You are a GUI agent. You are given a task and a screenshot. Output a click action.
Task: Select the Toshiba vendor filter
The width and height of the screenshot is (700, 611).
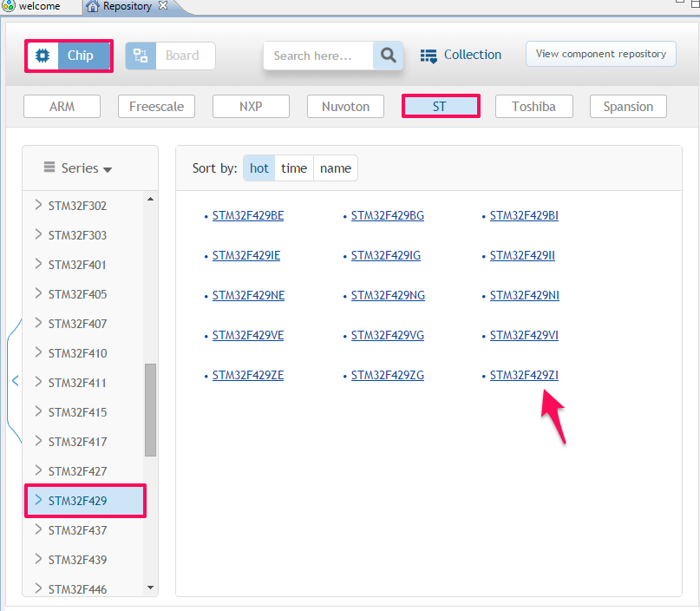[534, 107]
